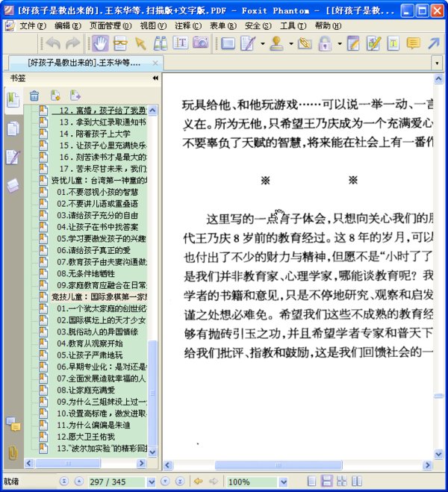Open the 工具 menu
The image size is (448, 492).
pos(293,25)
